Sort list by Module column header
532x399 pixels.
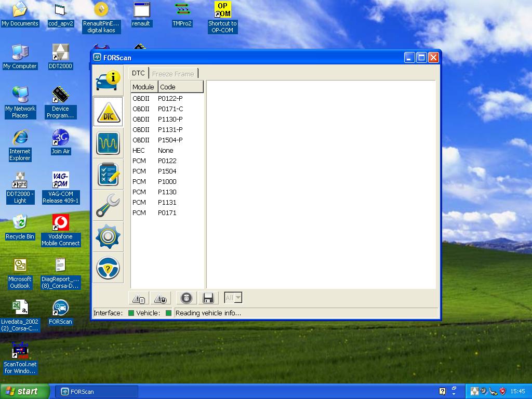pos(143,87)
